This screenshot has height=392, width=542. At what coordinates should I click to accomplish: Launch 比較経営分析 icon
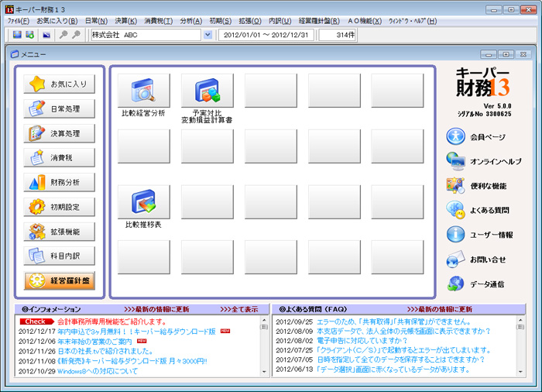click(144, 91)
